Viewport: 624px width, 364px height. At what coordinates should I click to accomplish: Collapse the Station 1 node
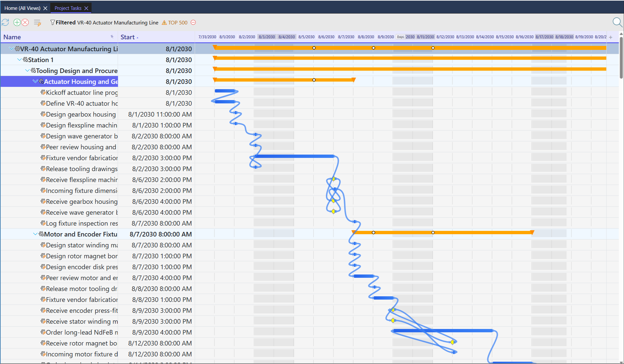point(19,60)
